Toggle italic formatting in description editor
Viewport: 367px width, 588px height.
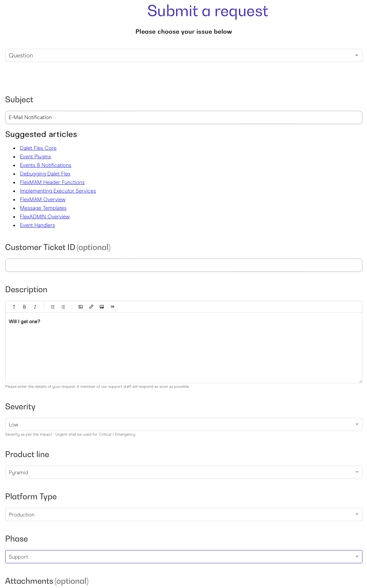pos(35,307)
